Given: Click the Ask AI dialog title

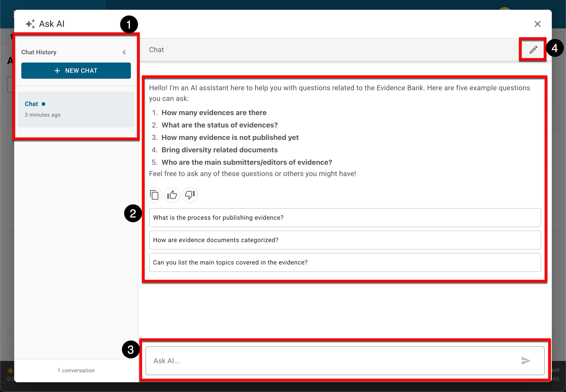Looking at the screenshot, I should pos(52,24).
